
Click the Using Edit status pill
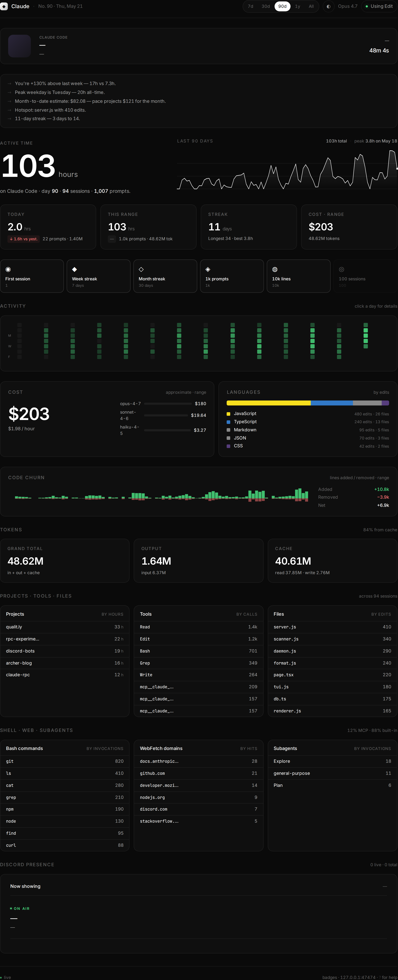coord(379,6)
